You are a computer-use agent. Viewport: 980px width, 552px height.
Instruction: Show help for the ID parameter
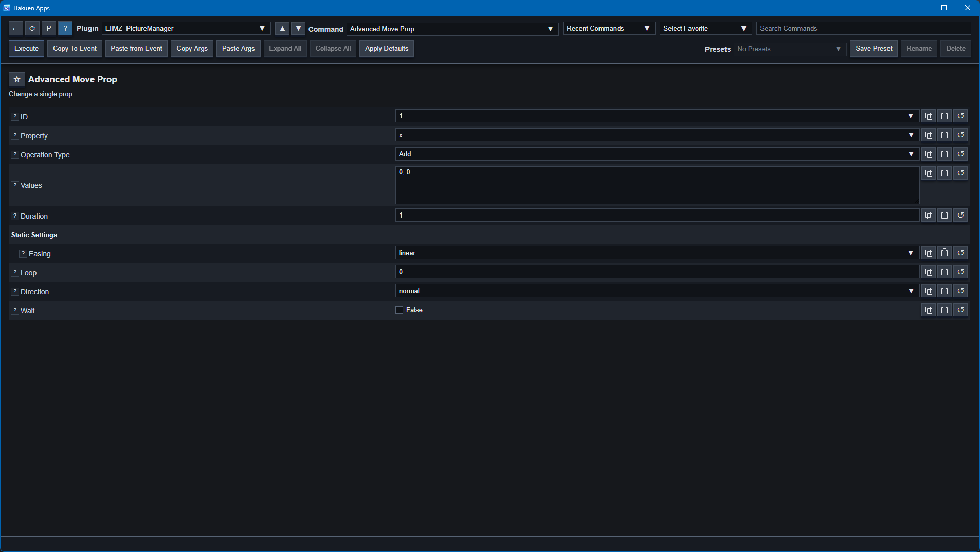[x=15, y=117]
